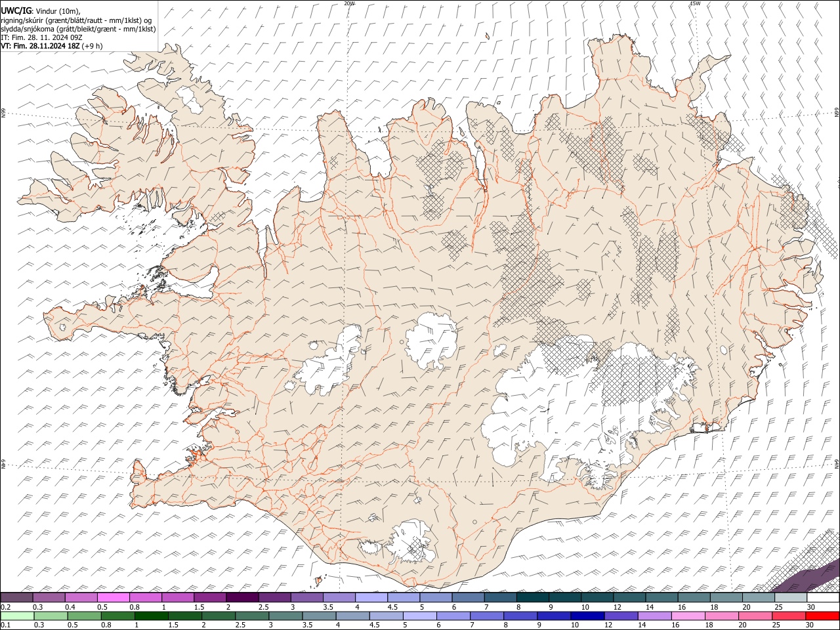The image size is (840, 630).
Task: Click the '15W' longitude label
Action: (696, 3)
